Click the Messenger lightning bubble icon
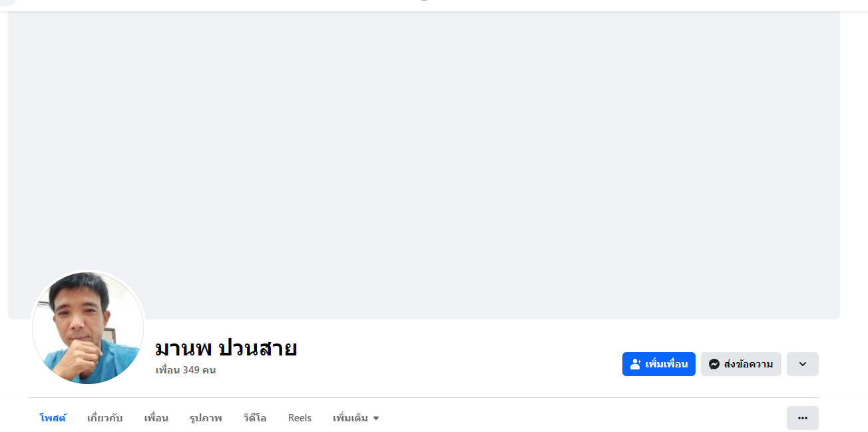The image size is (868, 432). 714,364
